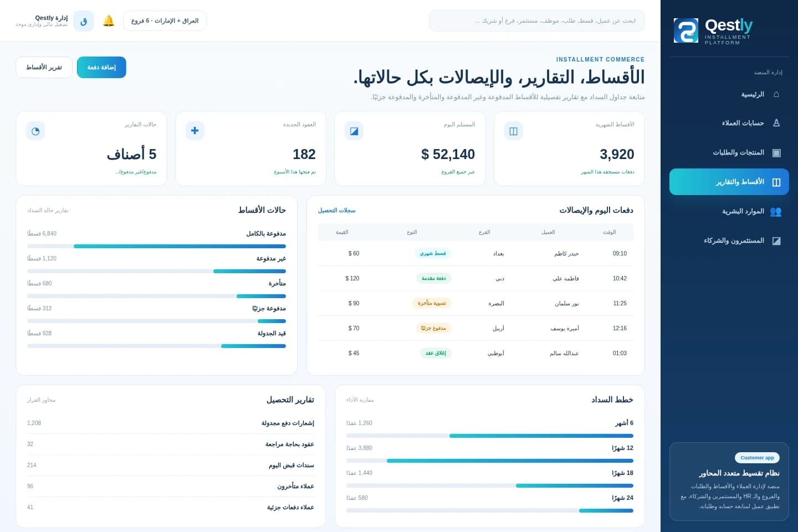
Task: Click the customer name حيدر كاظم
Action: point(566,254)
